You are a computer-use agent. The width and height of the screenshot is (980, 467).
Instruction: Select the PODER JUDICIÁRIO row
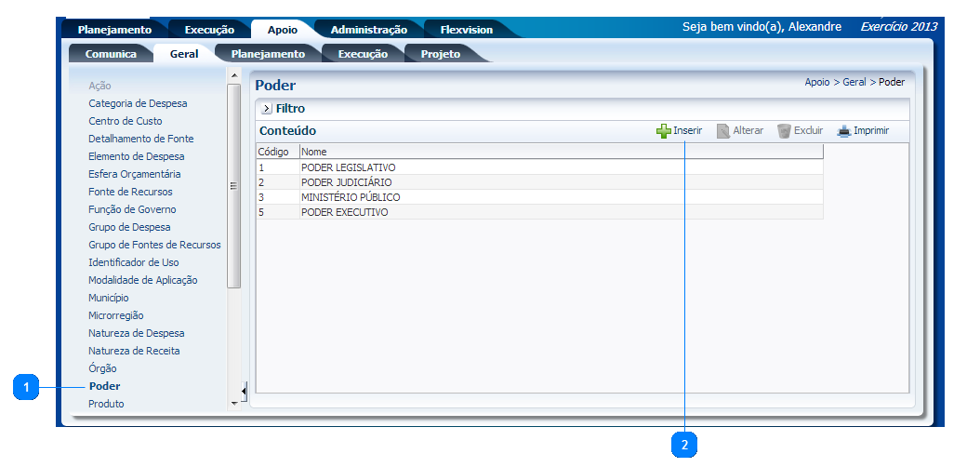[x=346, y=182]
